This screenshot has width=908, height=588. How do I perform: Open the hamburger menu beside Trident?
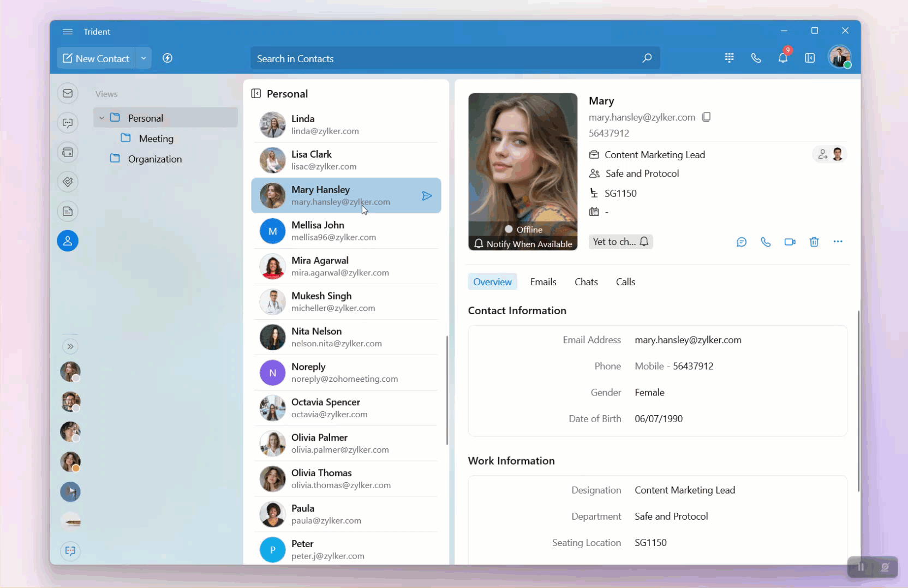tap(68, 32)
